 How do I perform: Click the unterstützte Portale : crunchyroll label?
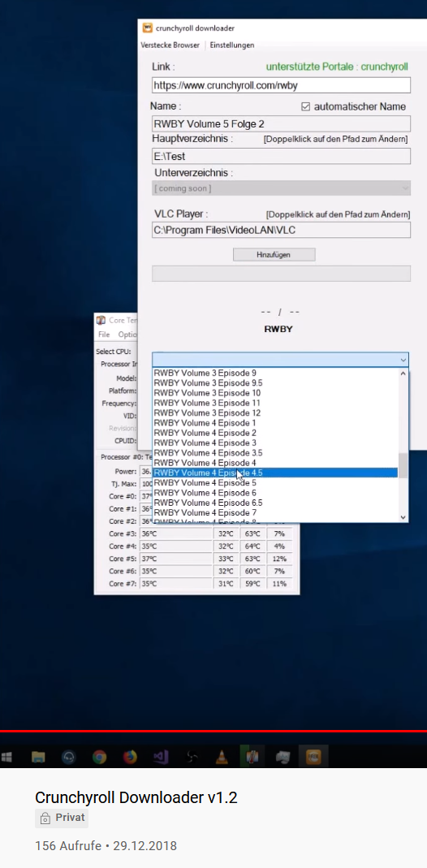pos(337,67)
